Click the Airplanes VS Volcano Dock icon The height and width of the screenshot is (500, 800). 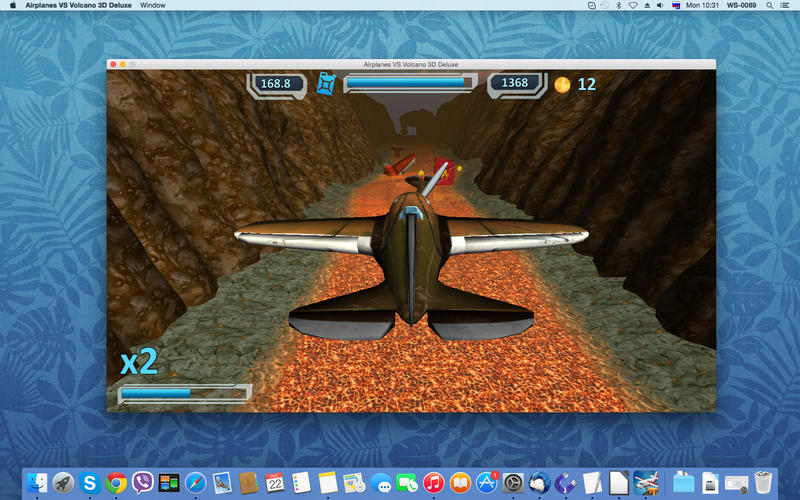(645, 483)
